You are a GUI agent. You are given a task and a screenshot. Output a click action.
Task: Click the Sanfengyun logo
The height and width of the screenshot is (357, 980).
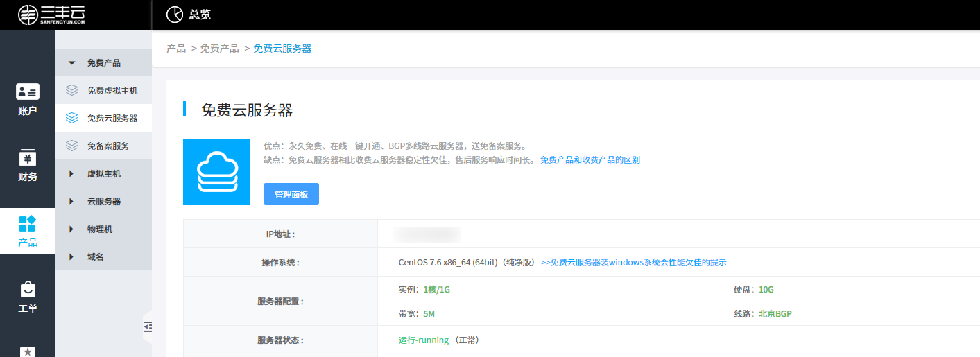tap(52, 15)
